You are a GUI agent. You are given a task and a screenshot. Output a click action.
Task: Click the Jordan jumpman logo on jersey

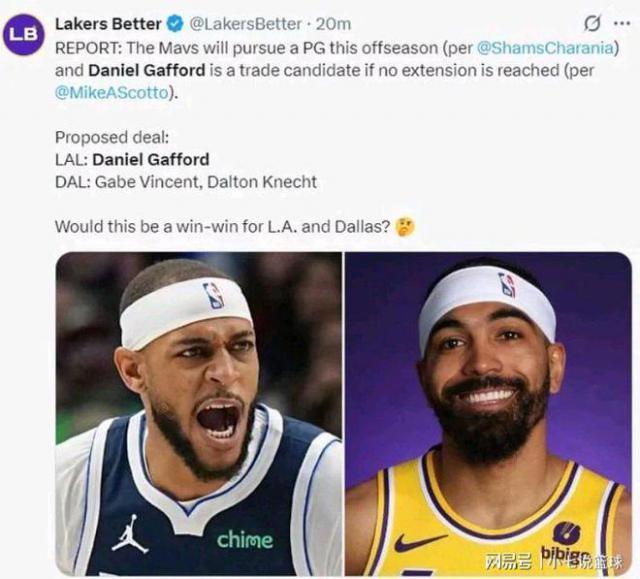point(130,536)
